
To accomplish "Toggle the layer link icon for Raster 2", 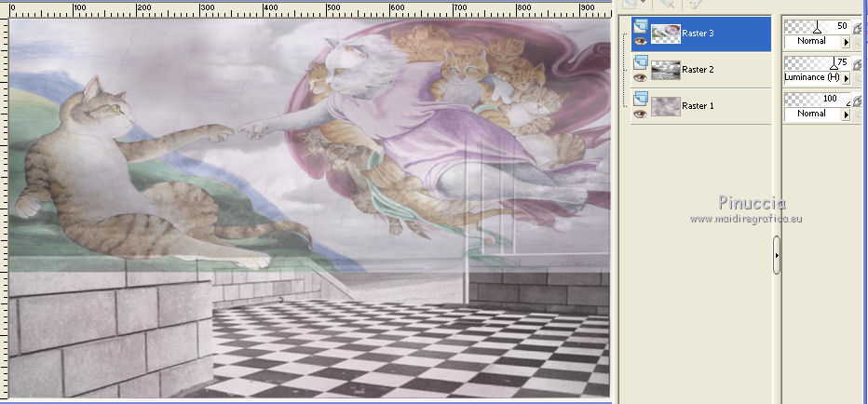I will tap(857, 65).
